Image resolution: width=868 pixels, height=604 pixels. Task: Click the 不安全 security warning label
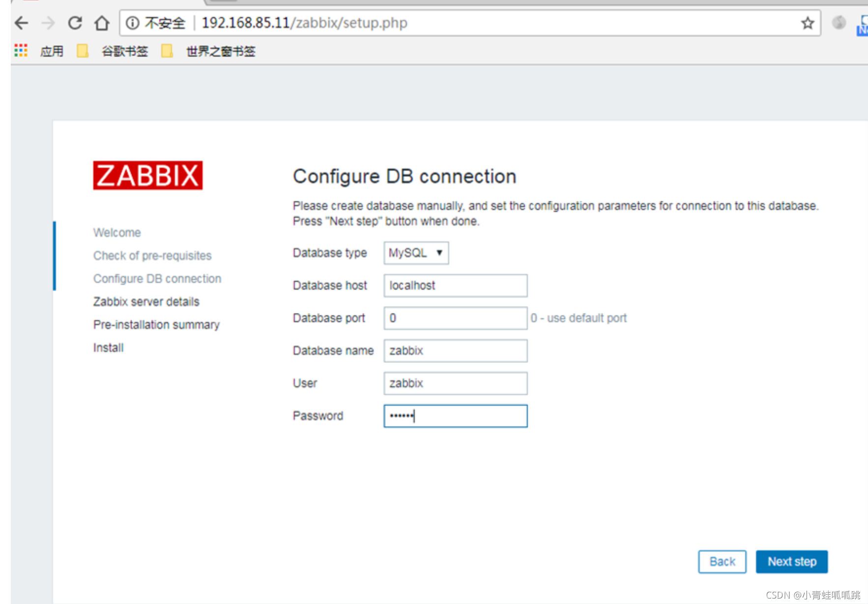click(x=165, y=23)
